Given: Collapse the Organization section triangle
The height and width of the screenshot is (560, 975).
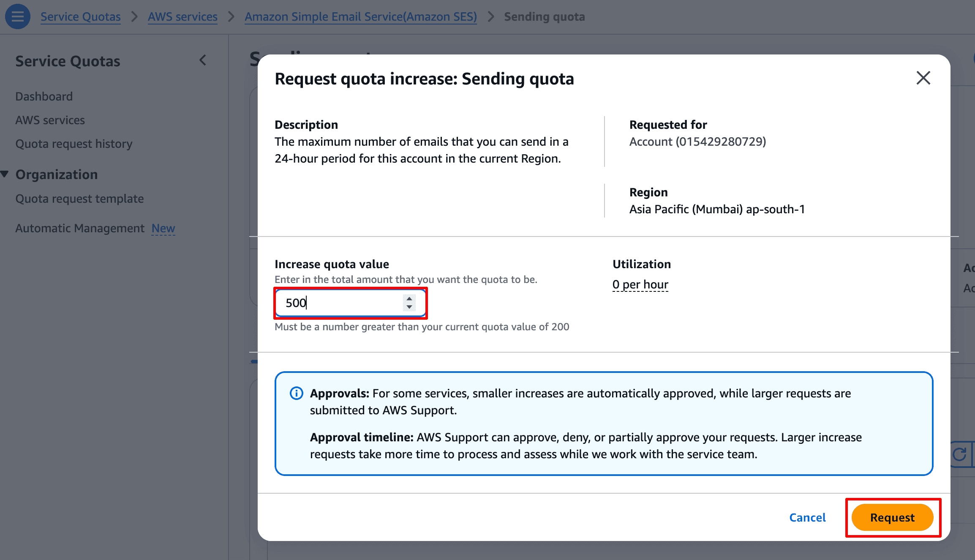Looking at the screenshot, I should coord(5,174).
